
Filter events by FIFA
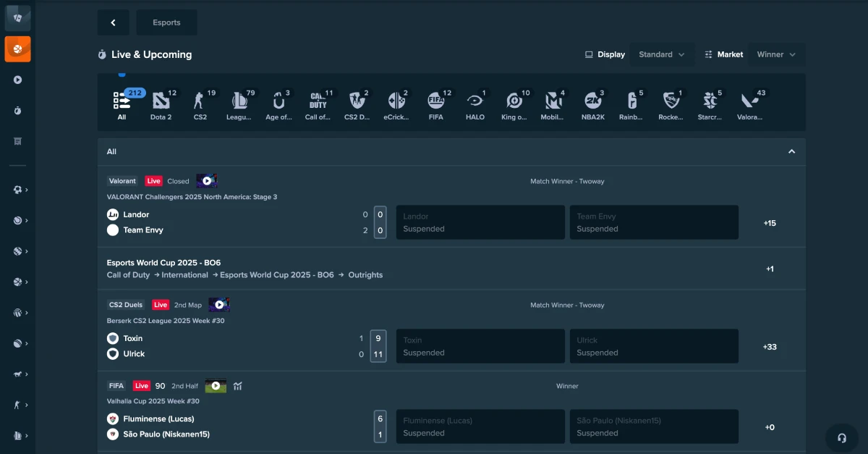coord(435,105)
